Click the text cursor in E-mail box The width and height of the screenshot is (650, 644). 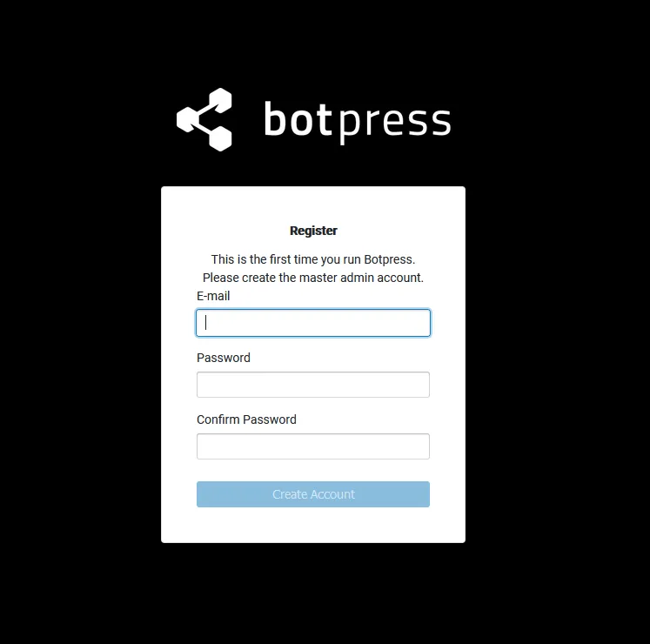point(205,323)
